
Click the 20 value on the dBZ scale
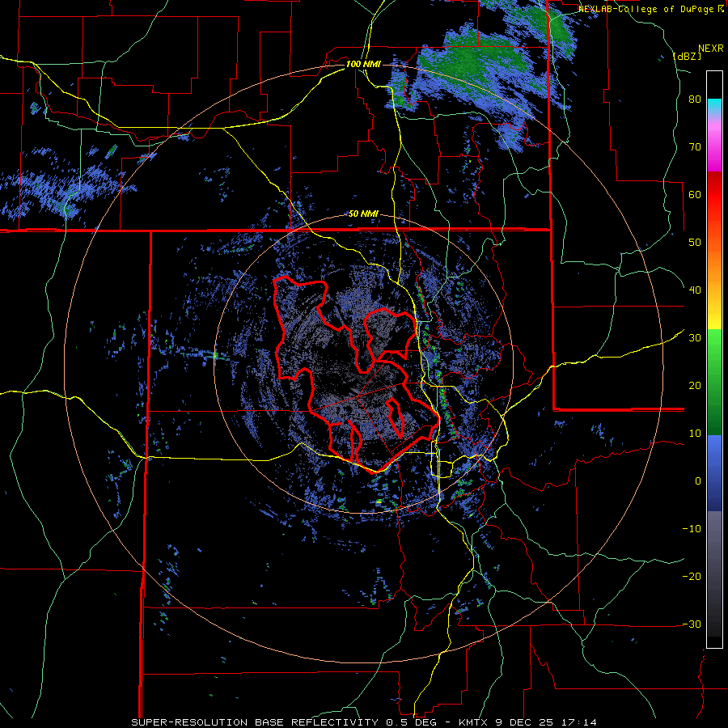click(x=695, y=386)
